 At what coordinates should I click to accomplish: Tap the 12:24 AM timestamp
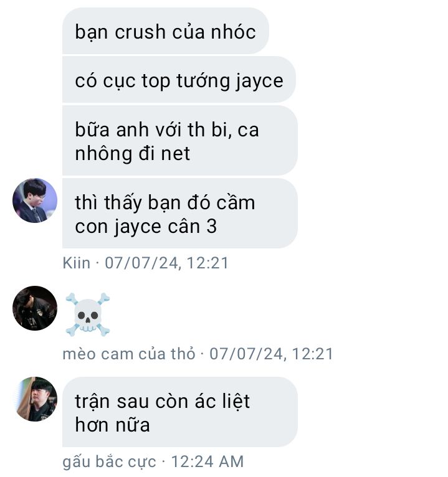[207, 461]
